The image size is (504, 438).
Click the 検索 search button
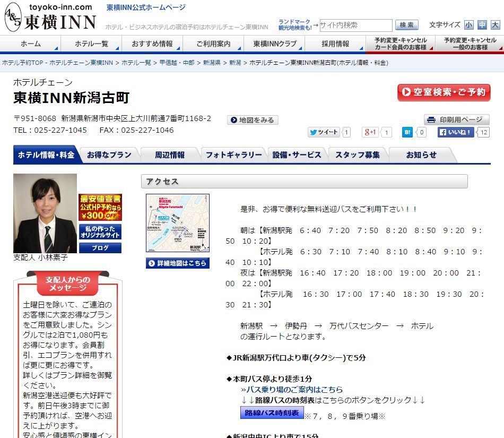pos(406,25)
